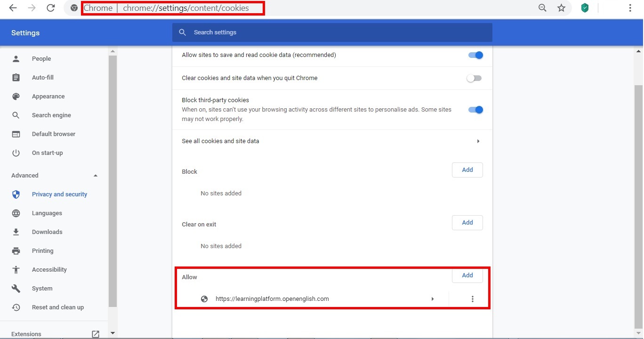644x339 pixels.
Task: Add a site to Clear on exit
Action: (x=467, y=223)
